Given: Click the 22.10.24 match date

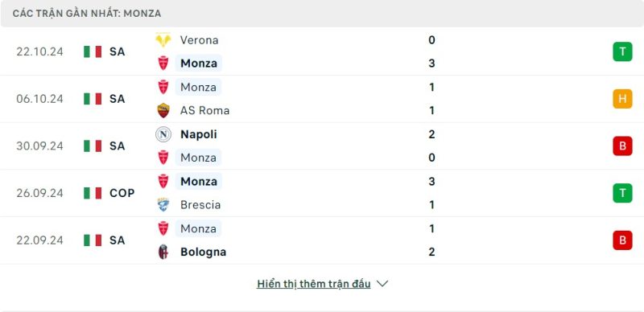Looking at the screenshot, I should (39, 51).
